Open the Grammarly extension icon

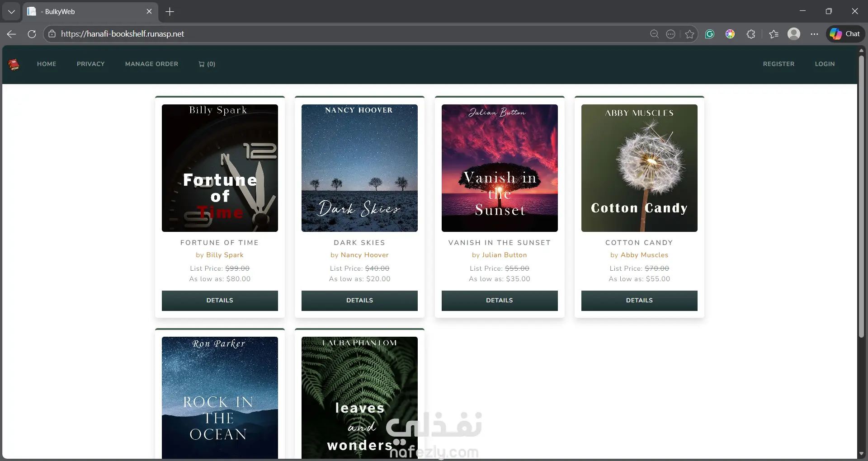click(x=710, y=34)
